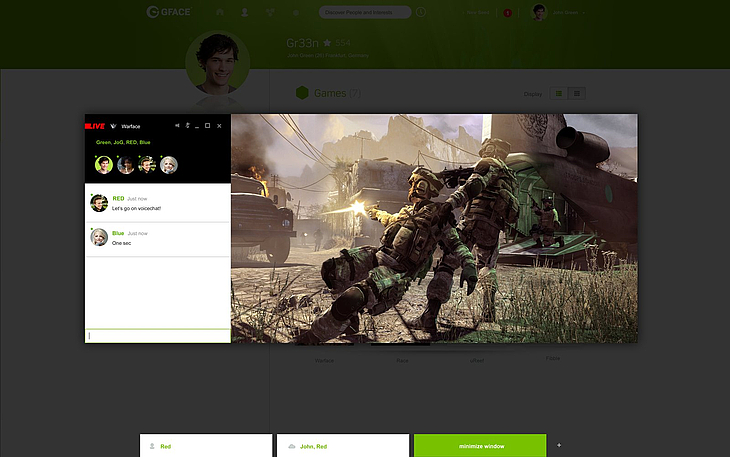Viewport: 730px width, 457px height.
Task: Maximize the Warface live window
Action: (208, 126)
